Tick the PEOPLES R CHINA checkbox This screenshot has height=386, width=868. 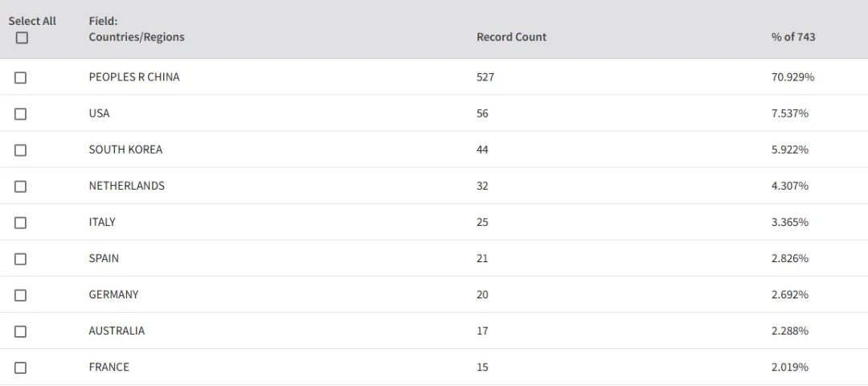(20, 78)
